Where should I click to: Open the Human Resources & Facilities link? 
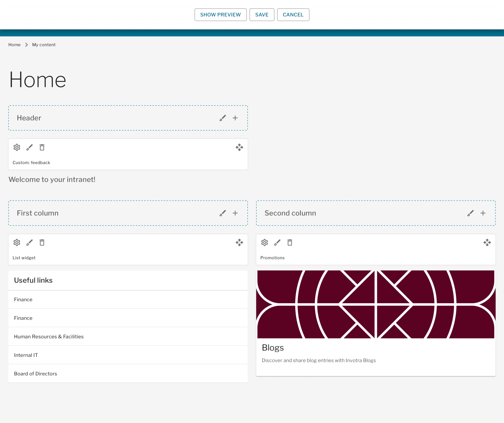(x=49, y=337)
